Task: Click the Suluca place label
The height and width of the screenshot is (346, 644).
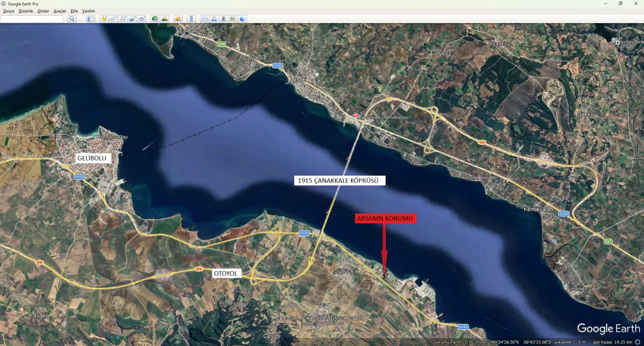Action: 497,184
